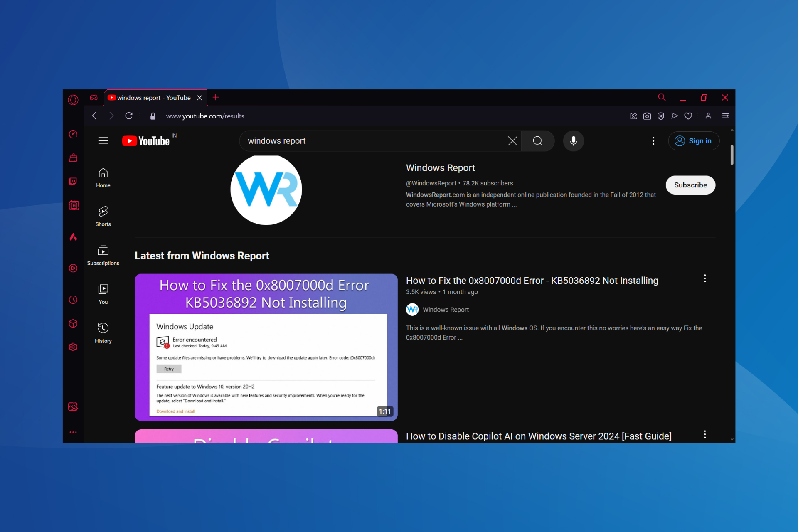Go forward to the next page
Screen dimensions: 798x532
coord(111,116)
